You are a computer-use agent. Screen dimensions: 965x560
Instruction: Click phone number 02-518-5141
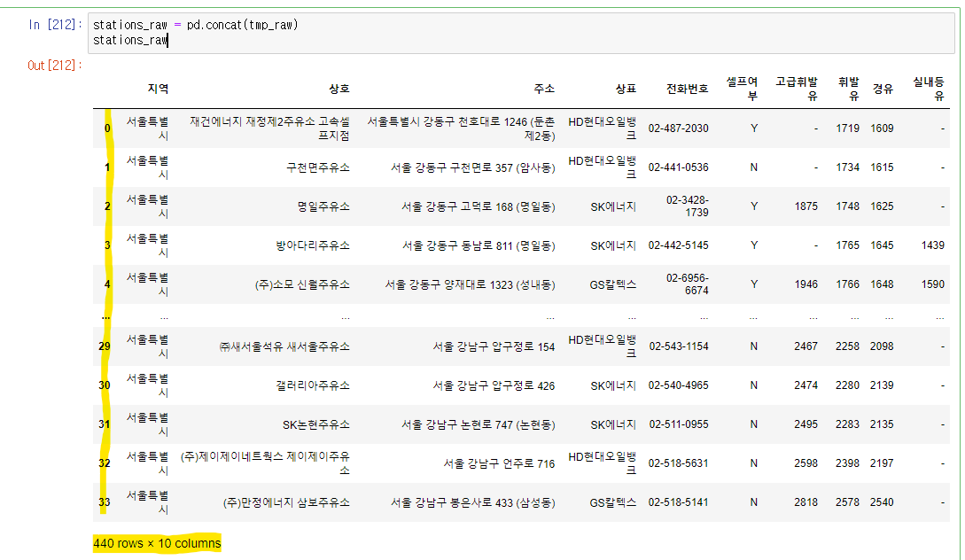click(x=678, y=502)
